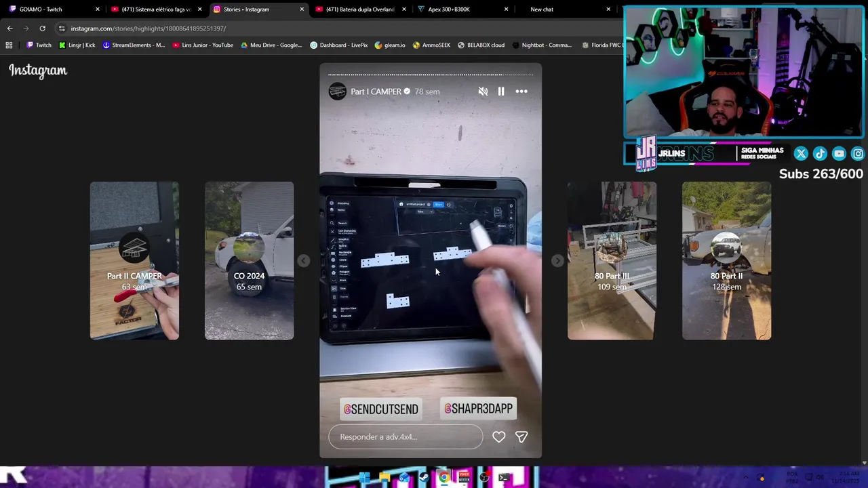Screen dimensions: 868x488
Task: Open the 'StreamElements' bookmark
Action: [134, 45]
